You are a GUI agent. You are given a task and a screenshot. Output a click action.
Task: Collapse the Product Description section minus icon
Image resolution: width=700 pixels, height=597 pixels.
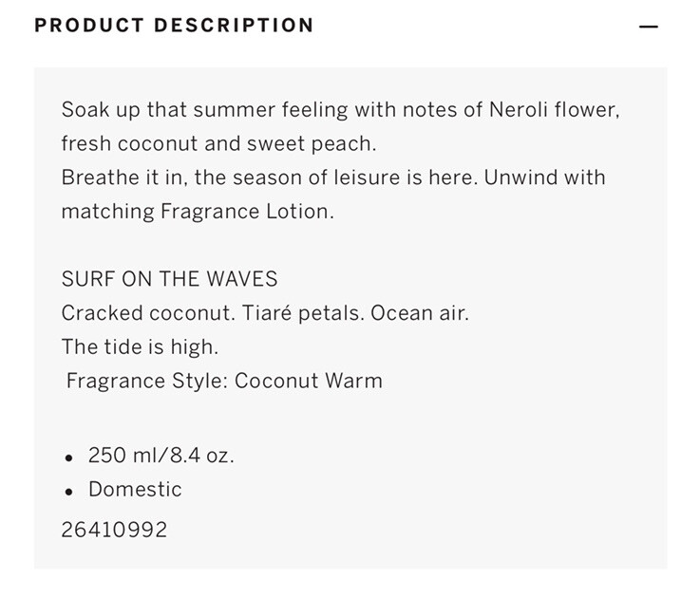[x=648, y=27]
